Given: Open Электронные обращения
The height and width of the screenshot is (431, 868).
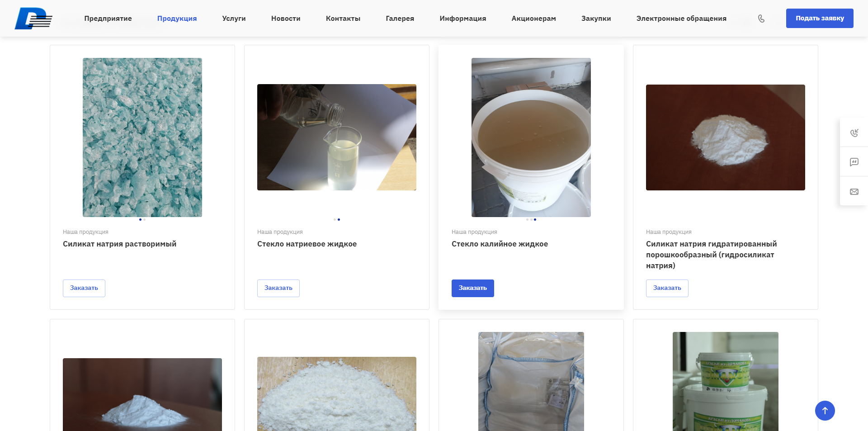Looking at the screenshot, I should tap(681, 19).
